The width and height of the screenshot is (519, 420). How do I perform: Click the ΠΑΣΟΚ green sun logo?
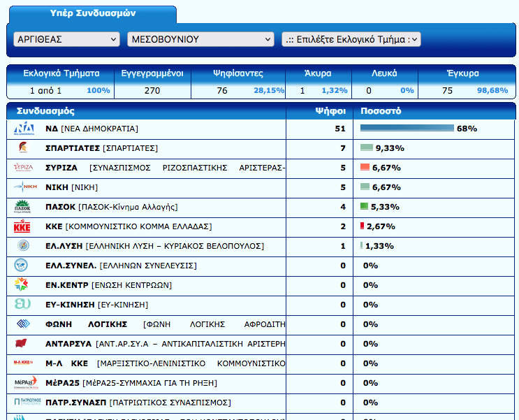[23, 207]
